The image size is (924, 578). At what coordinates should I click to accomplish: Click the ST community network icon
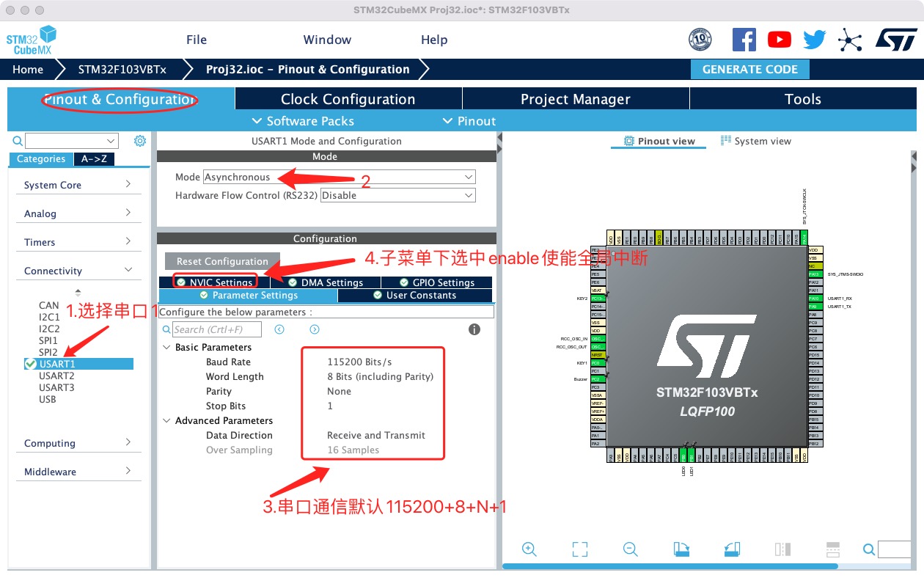click(x=850, y=40)
